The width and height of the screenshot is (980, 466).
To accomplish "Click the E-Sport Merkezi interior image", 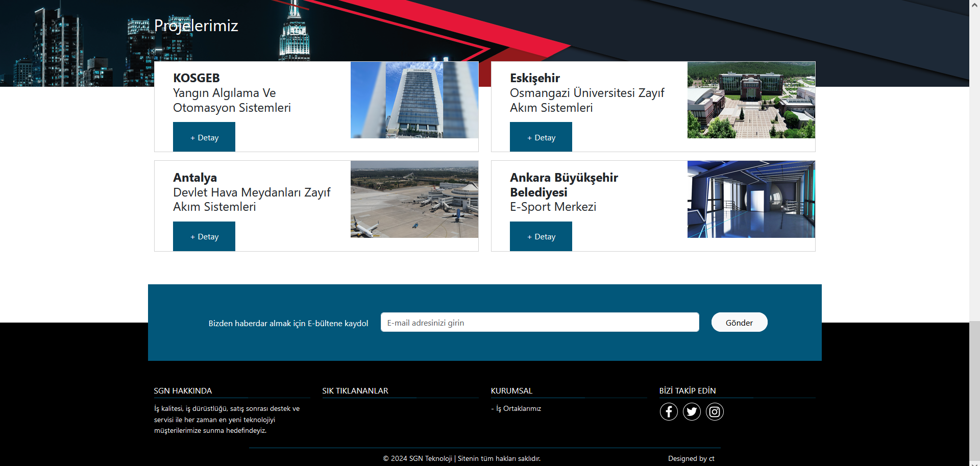I will [x=751, y=200].
